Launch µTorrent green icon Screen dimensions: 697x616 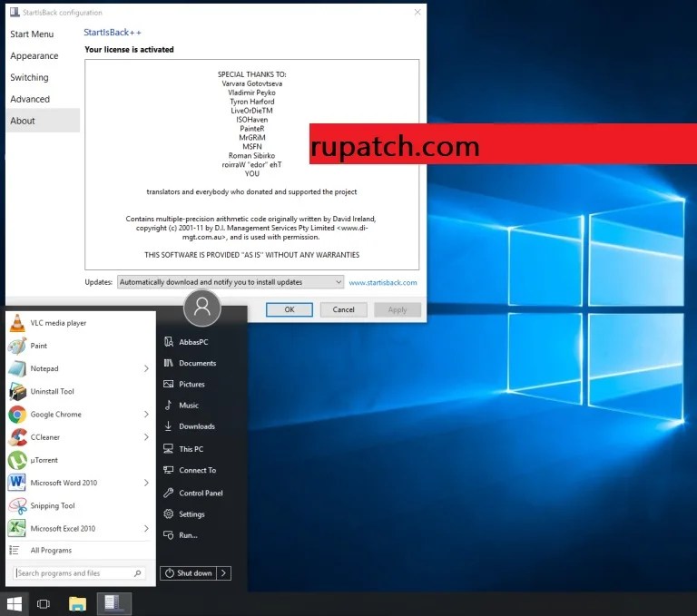click(x=17, y=460)
